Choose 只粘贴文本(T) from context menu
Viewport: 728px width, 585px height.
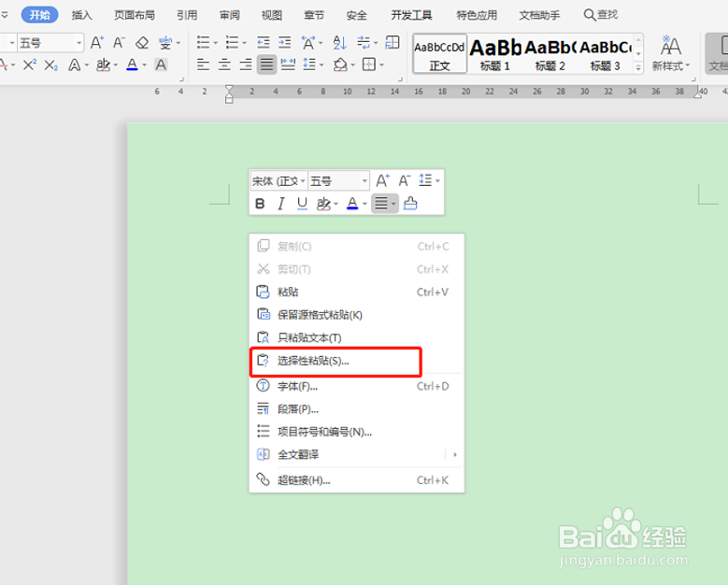(x=357, y=337)
